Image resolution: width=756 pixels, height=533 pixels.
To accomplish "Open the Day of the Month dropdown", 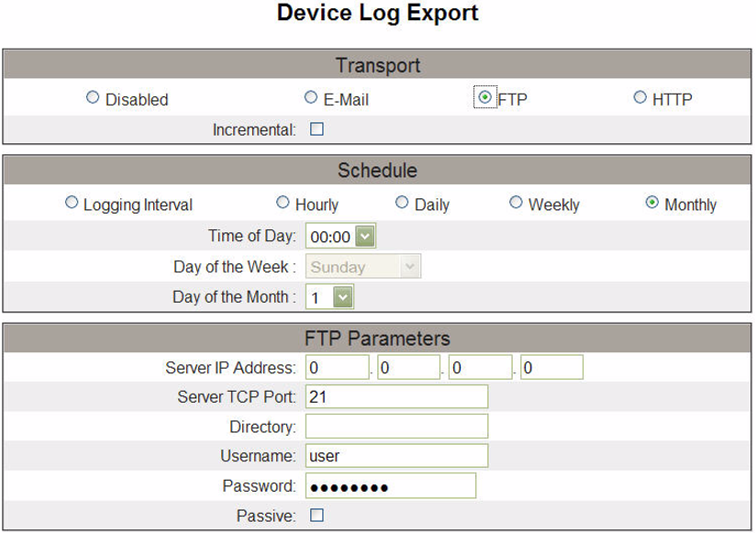I will click(x=329, y=297).
